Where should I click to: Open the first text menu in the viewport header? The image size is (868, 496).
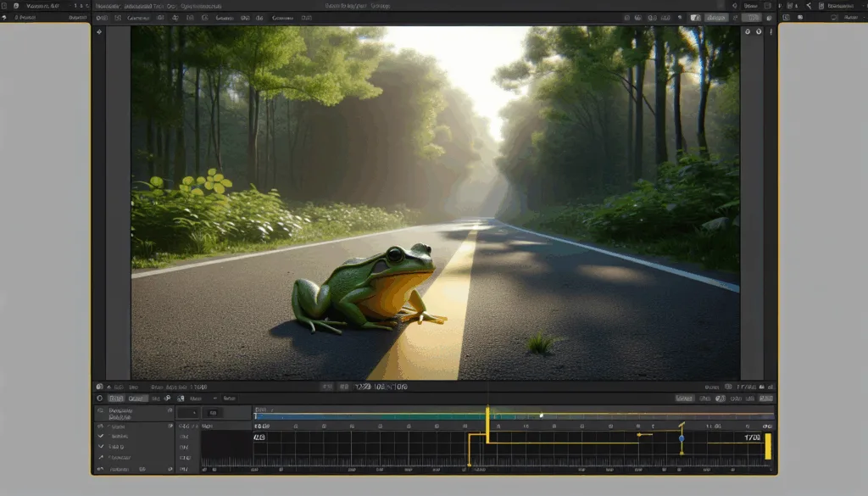138,18
